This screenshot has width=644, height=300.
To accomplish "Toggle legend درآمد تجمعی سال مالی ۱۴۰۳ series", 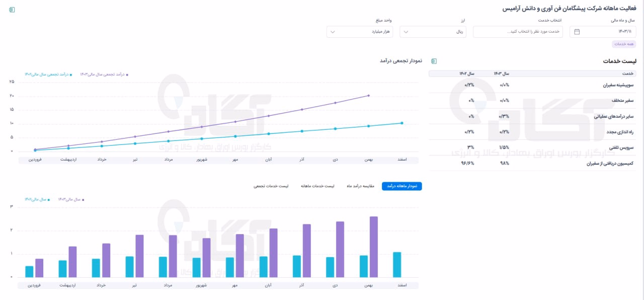I will (104, 74).
